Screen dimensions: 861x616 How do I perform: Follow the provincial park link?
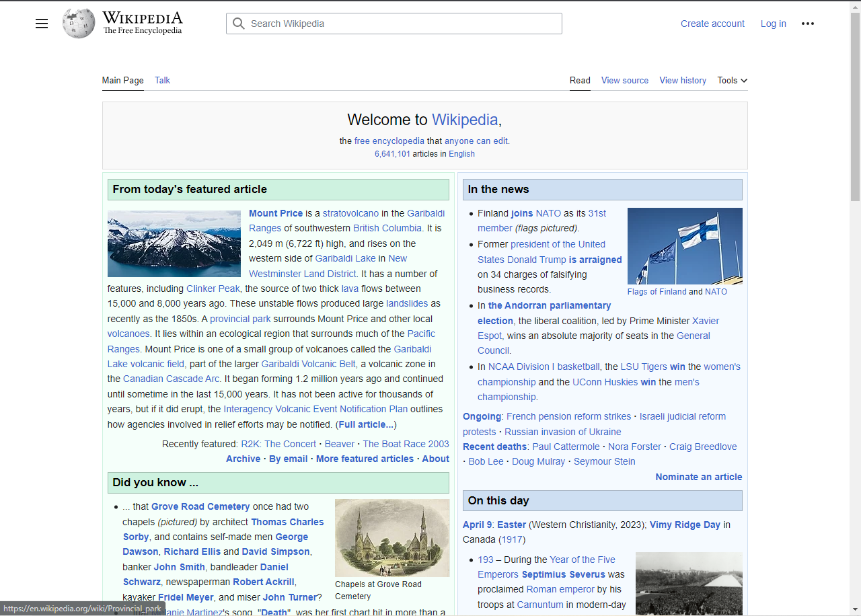click(240, 319)
